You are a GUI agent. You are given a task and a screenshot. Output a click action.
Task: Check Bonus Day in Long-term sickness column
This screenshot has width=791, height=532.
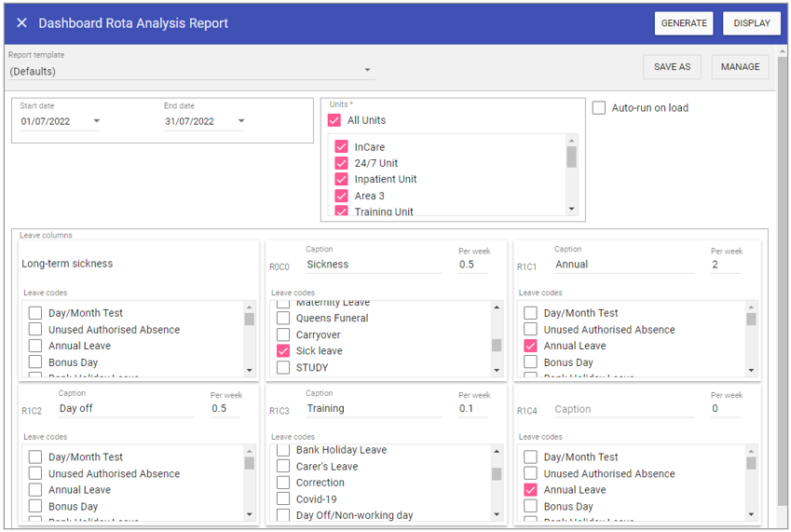[x=35, y=362]
